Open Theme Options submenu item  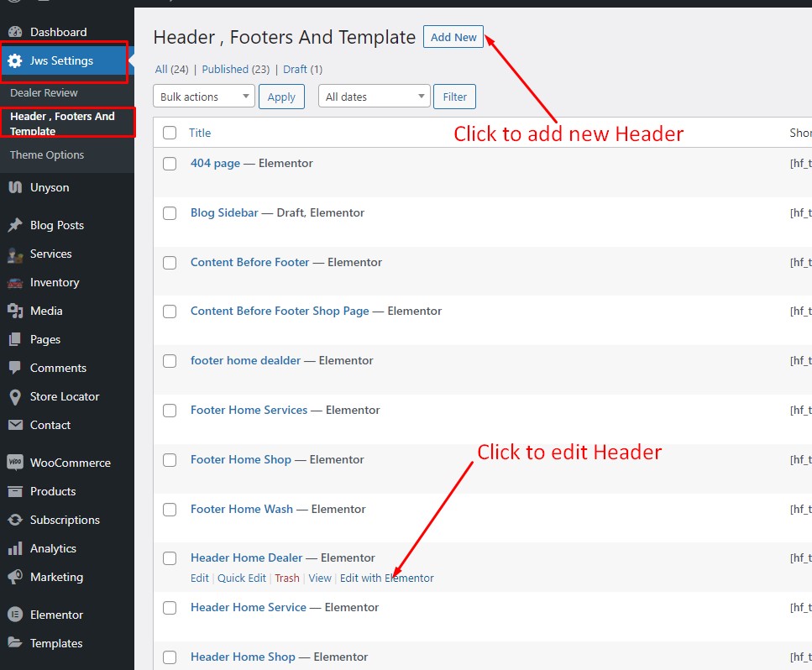[47, 154]
